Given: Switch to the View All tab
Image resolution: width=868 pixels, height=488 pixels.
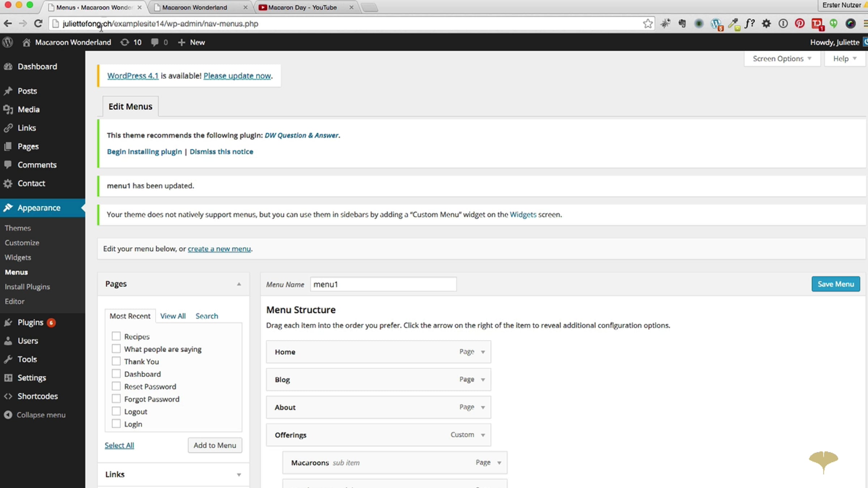Looking at the screenshot, I should click(x=173, y=316).
